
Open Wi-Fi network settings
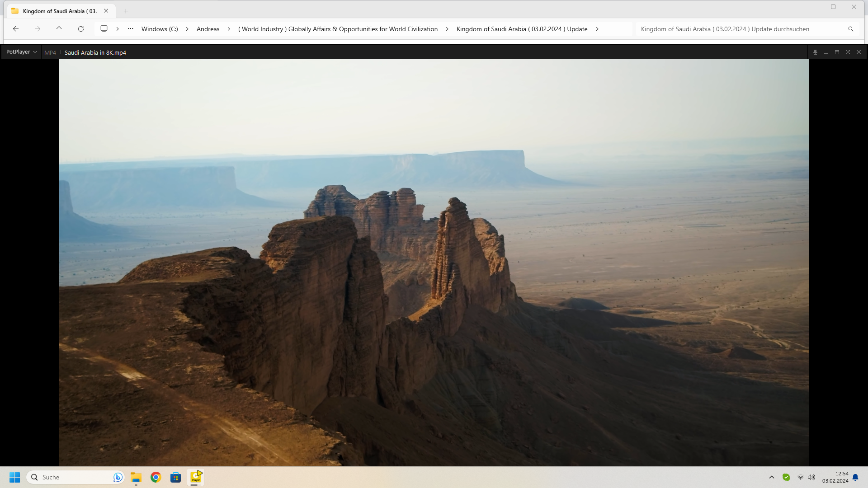[800, 477]
